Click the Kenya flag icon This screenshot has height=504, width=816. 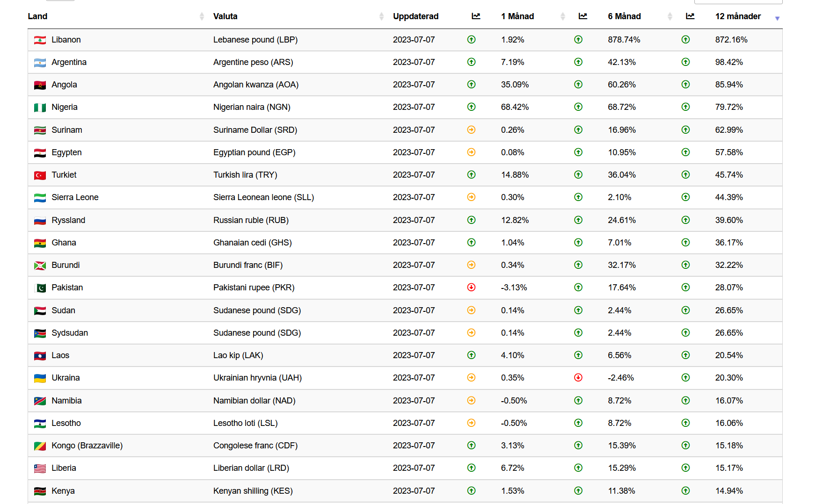tap(40, 491)
